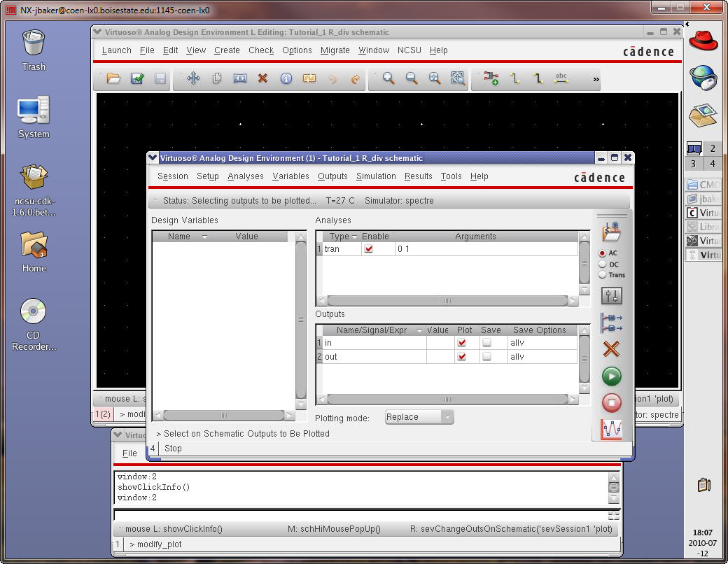Open the ADE window menu arrow in title bar
728x564 pixels.
pyautogui.click(x=153, y=158)
